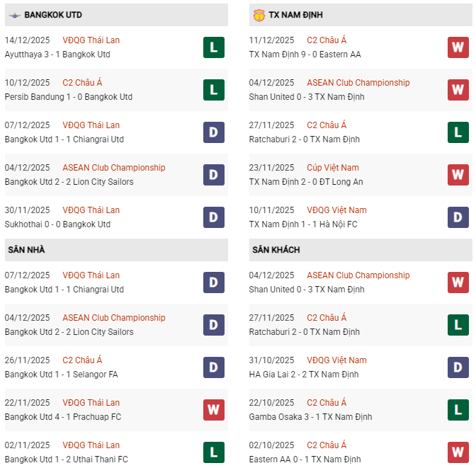The height and width of the screenshot is (468, 476).
Task: Click the W badge for TX Nam Định 9-0 match
Action: [x=458, y=47]
